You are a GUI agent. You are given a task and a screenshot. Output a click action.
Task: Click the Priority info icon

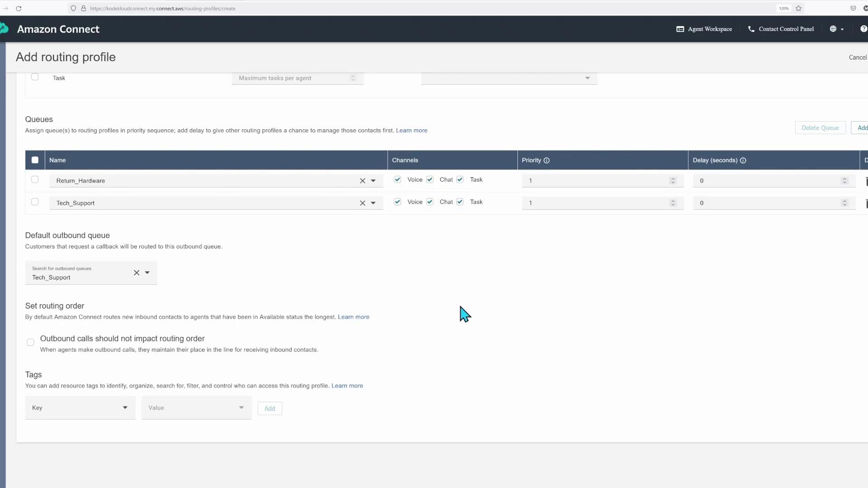click(546, 160)
